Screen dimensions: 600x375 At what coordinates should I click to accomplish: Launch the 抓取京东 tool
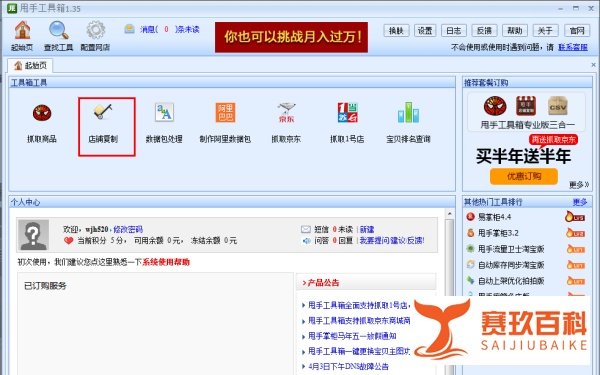(286, 112)
